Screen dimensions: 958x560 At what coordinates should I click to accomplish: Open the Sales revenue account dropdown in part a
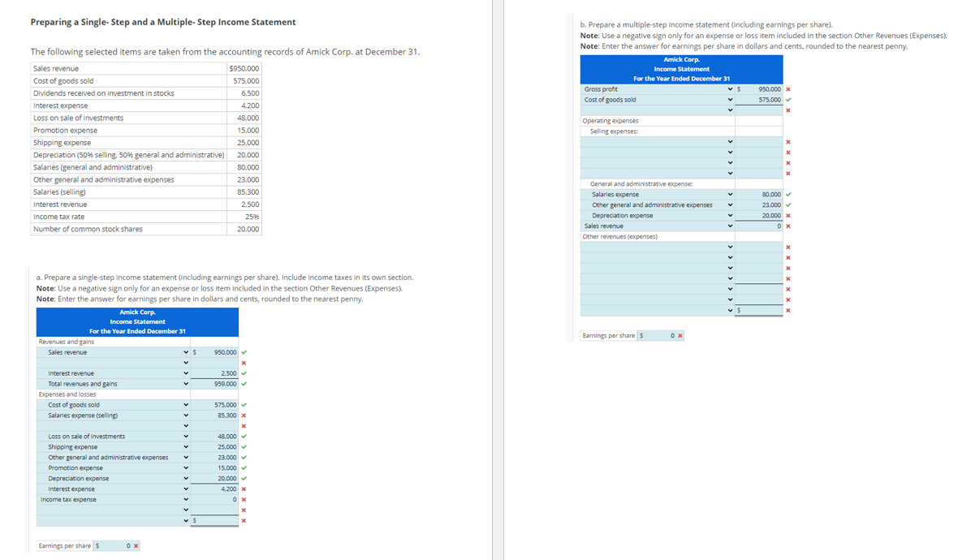point(186,351)
